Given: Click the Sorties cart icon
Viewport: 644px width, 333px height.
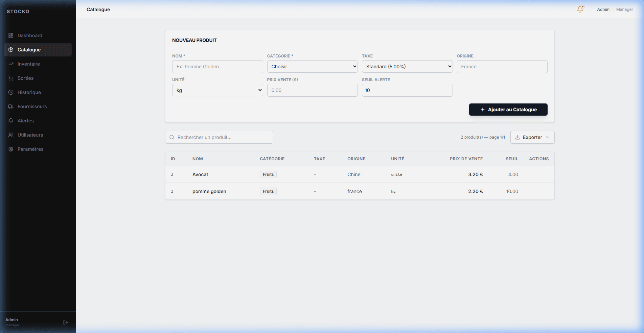Looking at the screenshot, I should tap(11, 78).
